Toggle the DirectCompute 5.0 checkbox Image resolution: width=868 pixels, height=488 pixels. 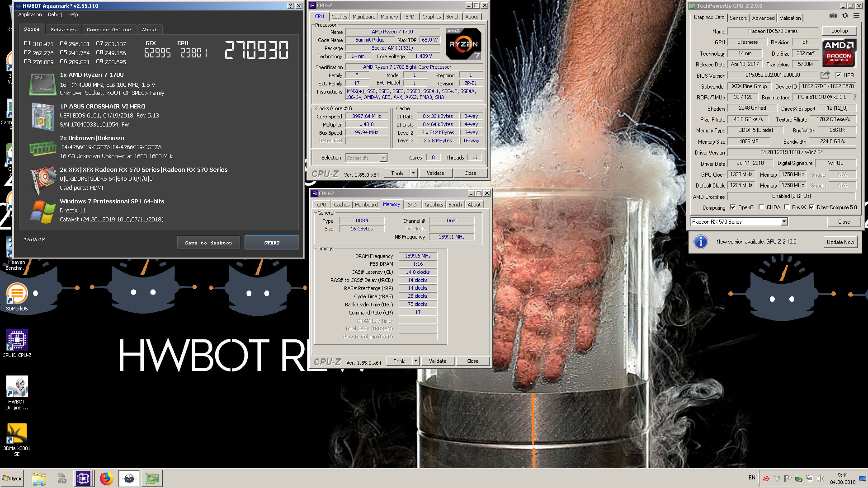click(x=811, y=207)
